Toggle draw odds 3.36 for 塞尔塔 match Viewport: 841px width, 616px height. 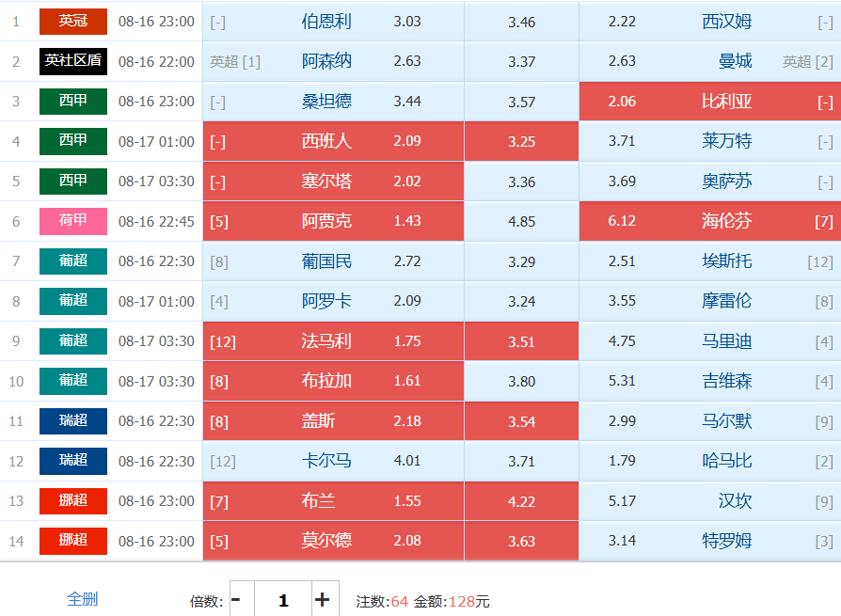[521, 182]
